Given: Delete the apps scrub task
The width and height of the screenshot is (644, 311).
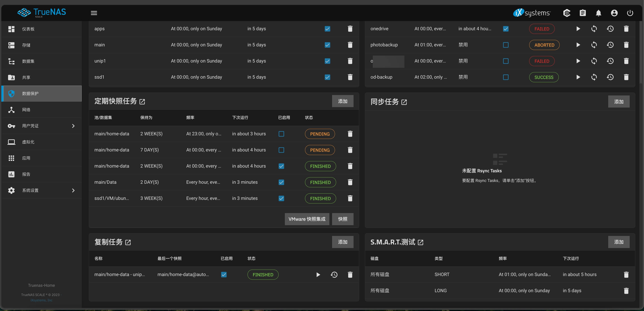Looking at the screenshot, I should point(350,28).
